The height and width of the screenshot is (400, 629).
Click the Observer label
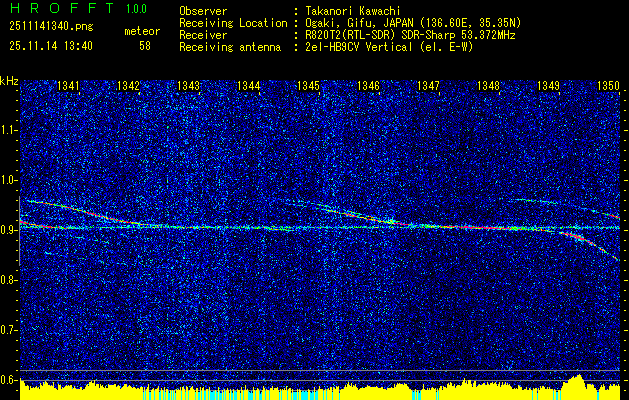click(x=203, y=11)
